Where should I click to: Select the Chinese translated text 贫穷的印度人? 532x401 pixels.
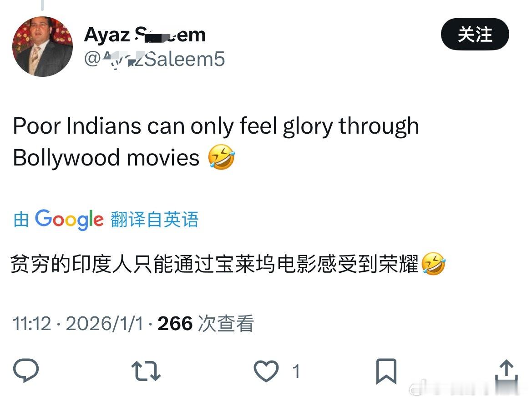(x=71, y=264)
